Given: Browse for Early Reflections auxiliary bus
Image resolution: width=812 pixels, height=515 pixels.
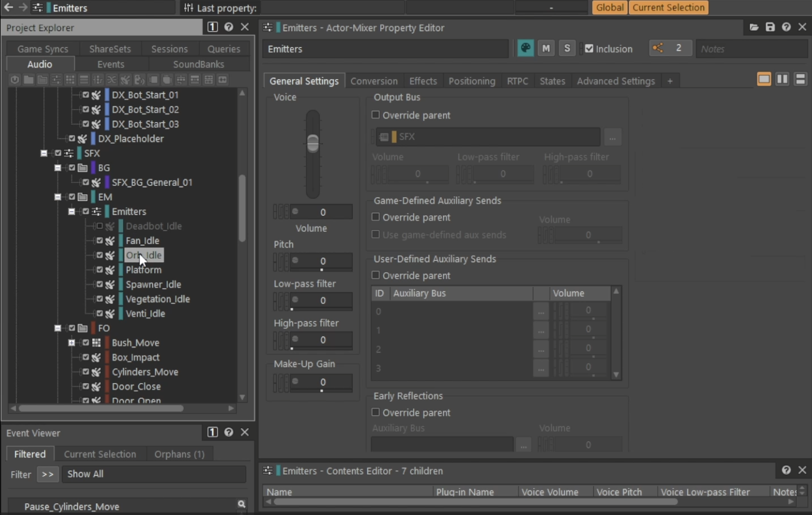Looking at the screenshot, I should click(523, 445).
